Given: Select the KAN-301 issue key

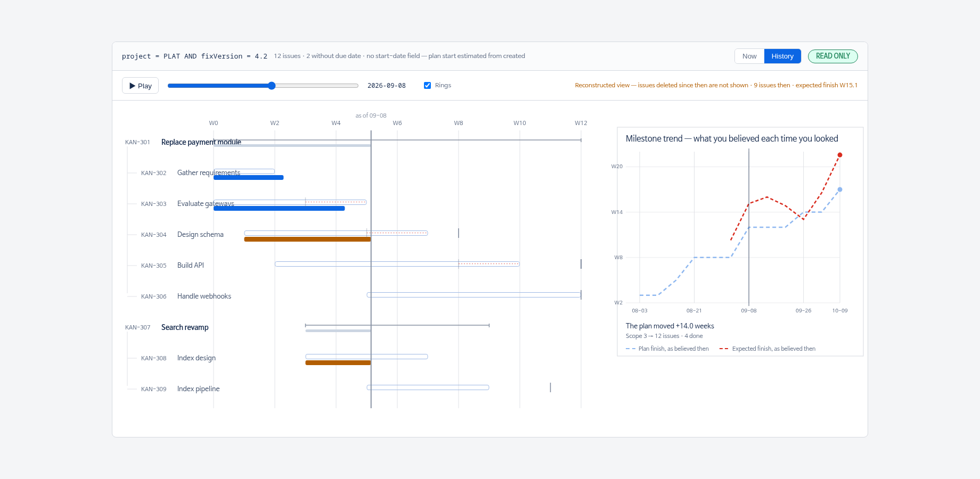Looking at the screenshot, I should click(x=137, y=142).
